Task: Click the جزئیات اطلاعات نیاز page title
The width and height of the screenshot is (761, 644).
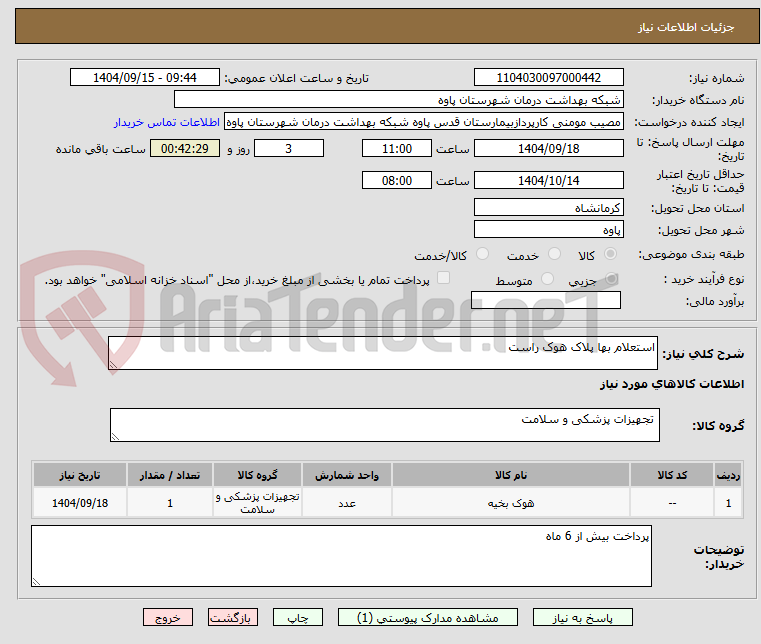Action: (685, 27)
